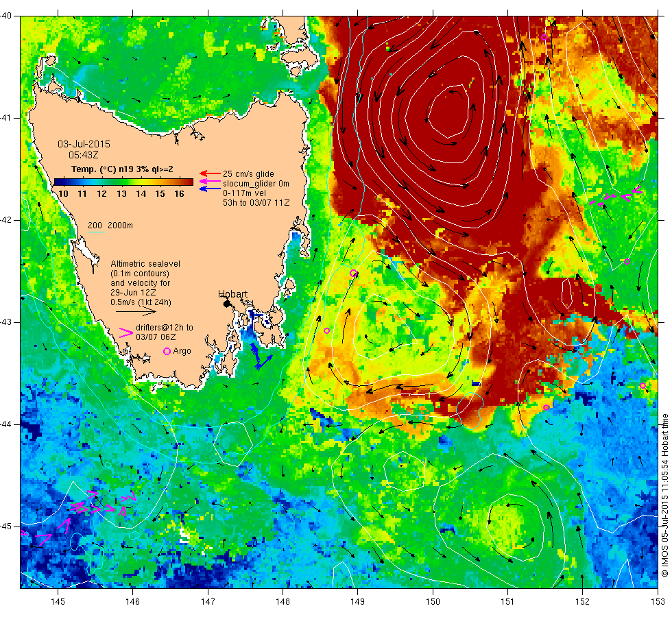Click the black Hobart city dot
Screen dimensions: 672x617
(227, 304)
